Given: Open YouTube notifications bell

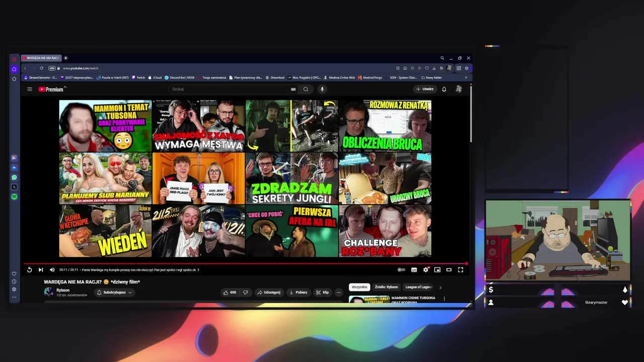Looking at the screenshot, I should [x=444, y=89].
